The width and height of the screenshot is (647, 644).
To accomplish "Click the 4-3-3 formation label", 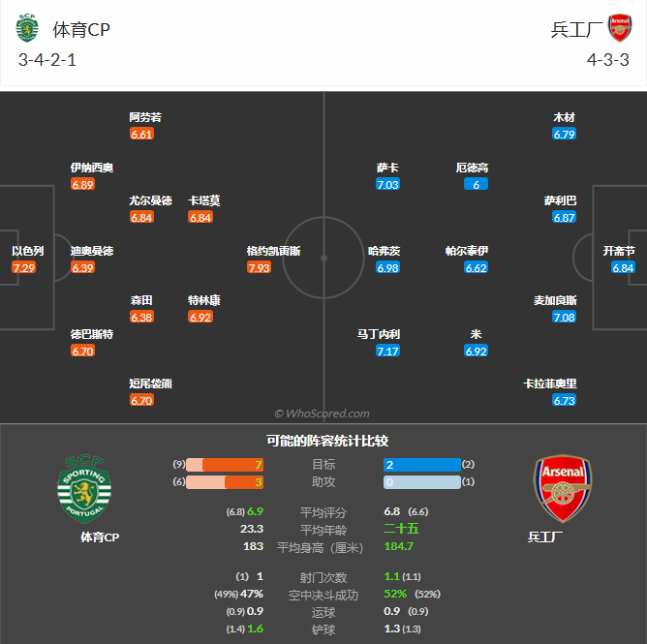I will (608, 60).
